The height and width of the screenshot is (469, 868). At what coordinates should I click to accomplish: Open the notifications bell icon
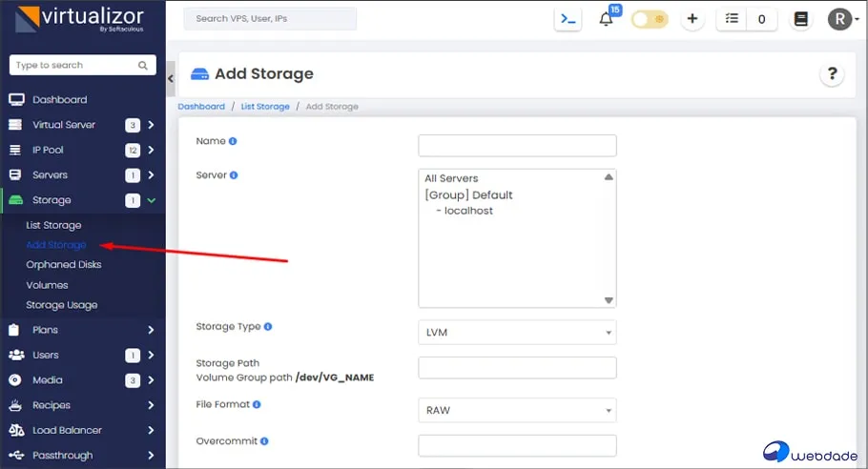tap(606, 20)
